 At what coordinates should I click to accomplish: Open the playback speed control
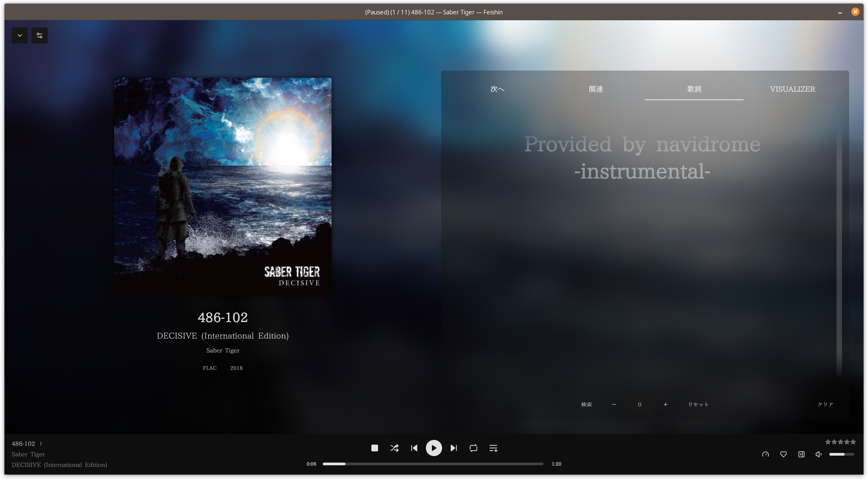765,454
